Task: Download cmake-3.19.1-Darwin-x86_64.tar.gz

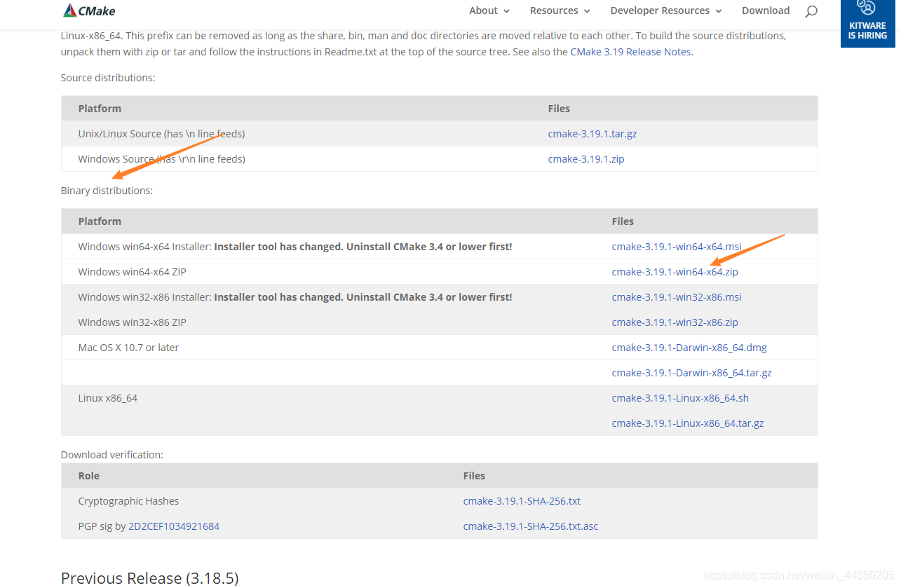Action: (692, 373)
